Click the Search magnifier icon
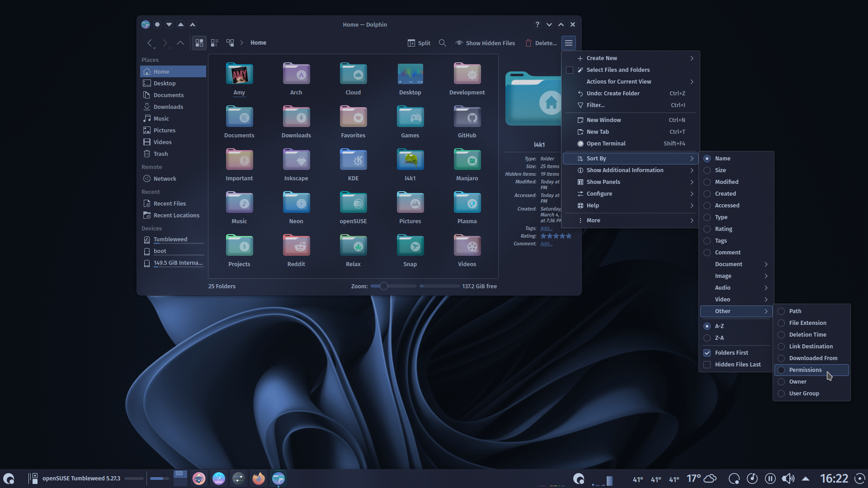The image size is (868, 488). coord(443,43)
